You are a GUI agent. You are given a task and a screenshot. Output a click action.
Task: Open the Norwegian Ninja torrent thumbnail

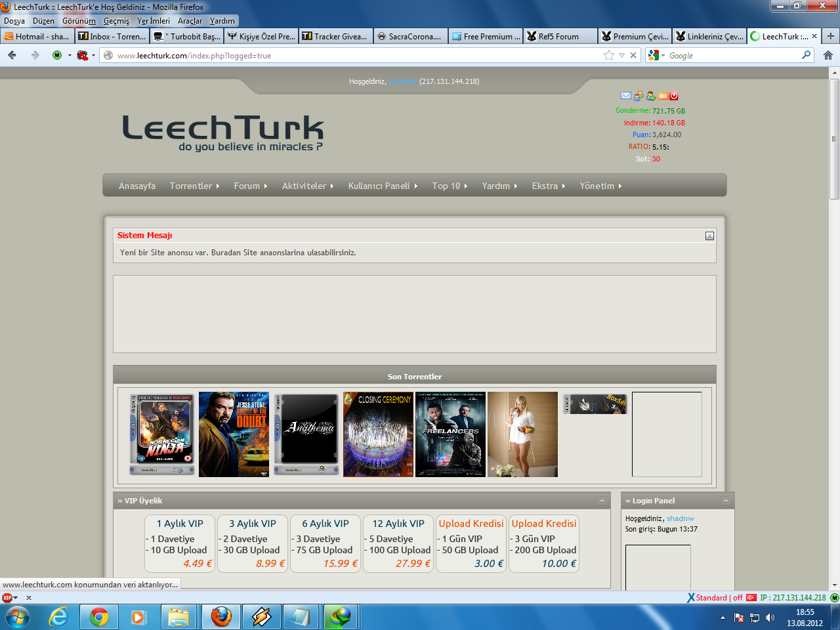[x=162, y=434]
